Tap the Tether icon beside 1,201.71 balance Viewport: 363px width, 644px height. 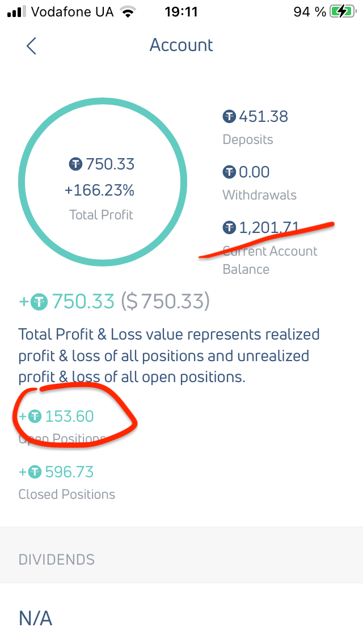229,228
